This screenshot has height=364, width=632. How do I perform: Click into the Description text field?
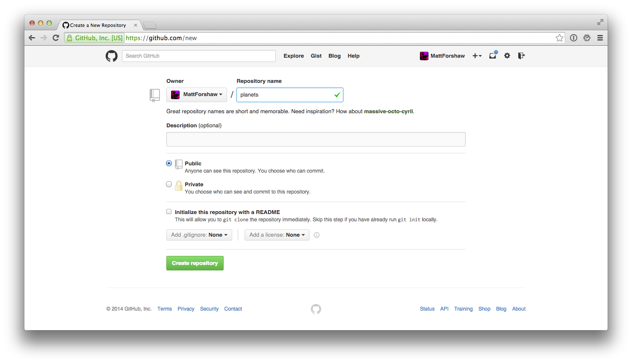click(316, 139)
